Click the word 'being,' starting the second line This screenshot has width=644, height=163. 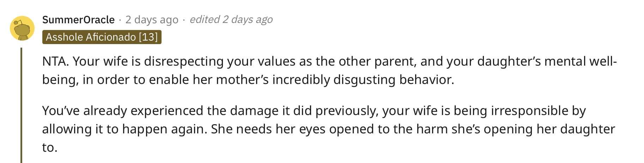tap(61, 80)
